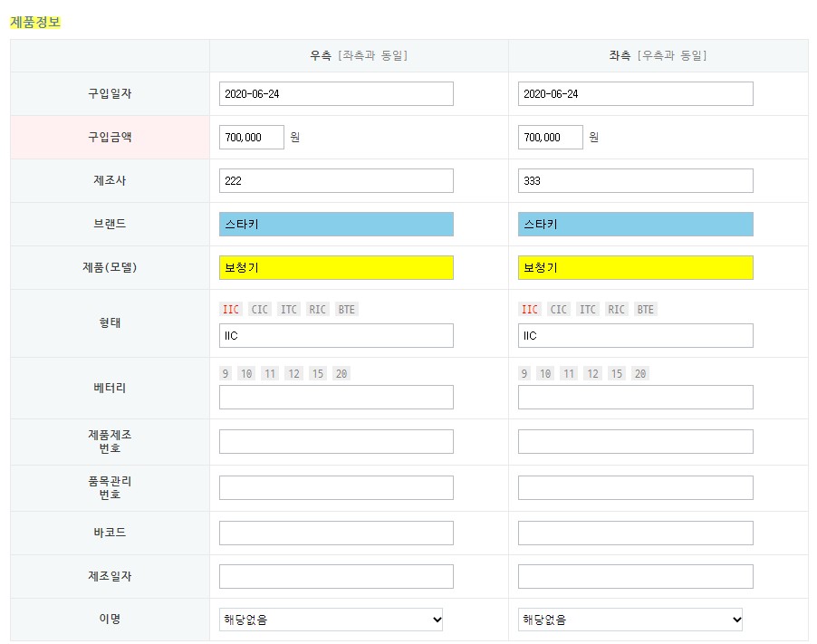This screenshot has height=644, width=817.
Task: Click the blue 브랜드 field in 좌측 column
Action: (635, 225)
